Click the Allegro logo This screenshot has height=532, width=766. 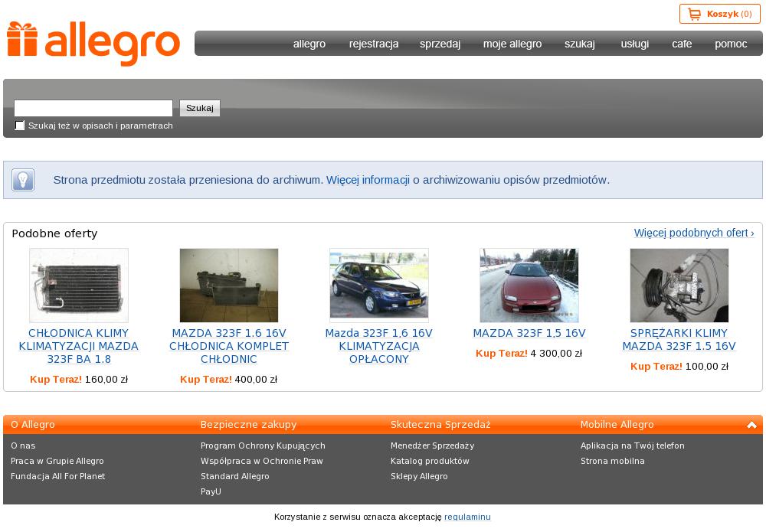coord(93,44)
